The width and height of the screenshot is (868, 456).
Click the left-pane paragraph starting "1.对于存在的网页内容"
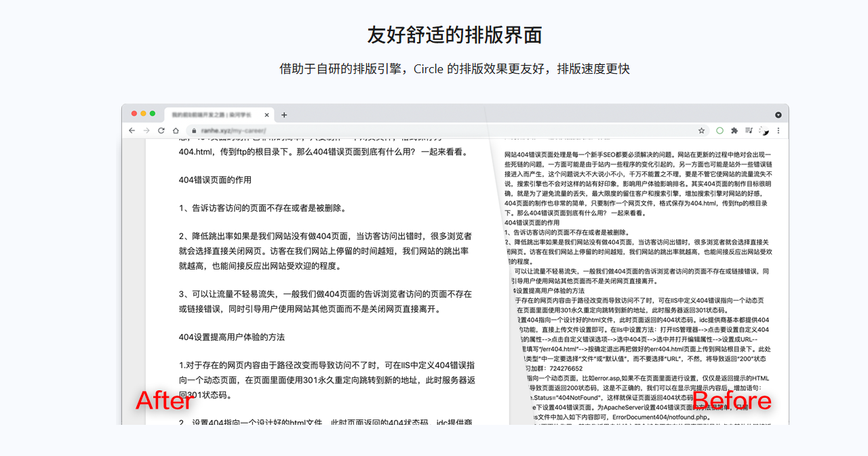tap(327, 380)
